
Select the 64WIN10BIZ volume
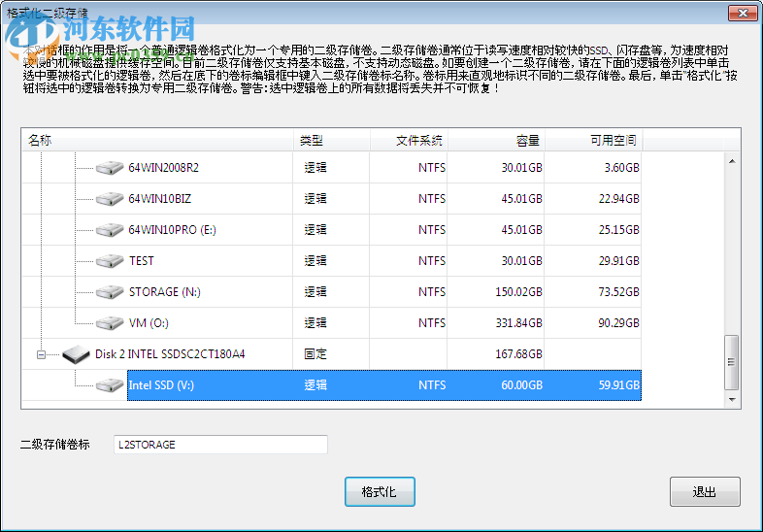(x=159, y=199)
